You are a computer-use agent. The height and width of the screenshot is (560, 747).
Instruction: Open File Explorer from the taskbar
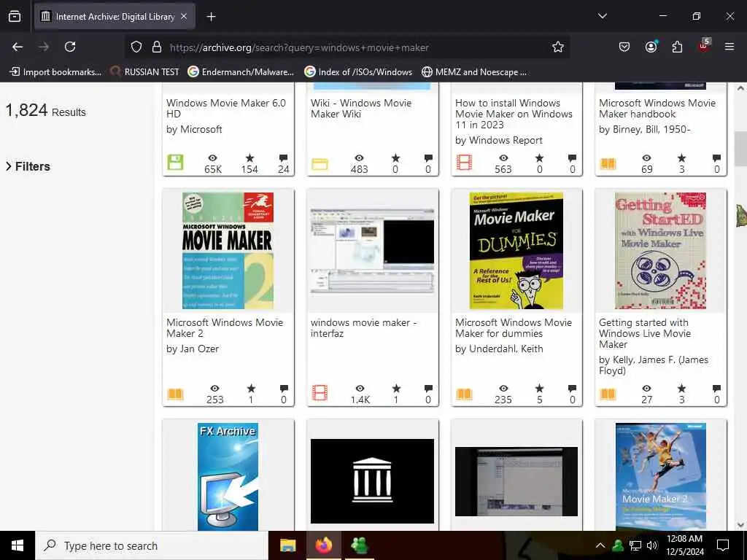(287, 545)
